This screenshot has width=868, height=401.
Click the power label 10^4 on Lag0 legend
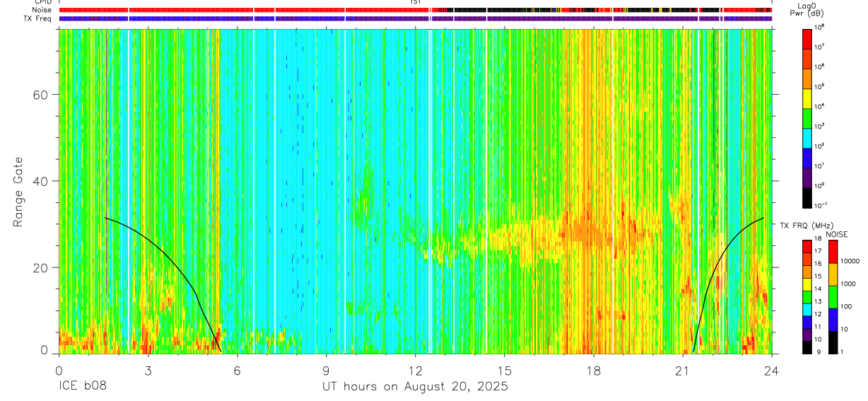(x=820, y=106)
